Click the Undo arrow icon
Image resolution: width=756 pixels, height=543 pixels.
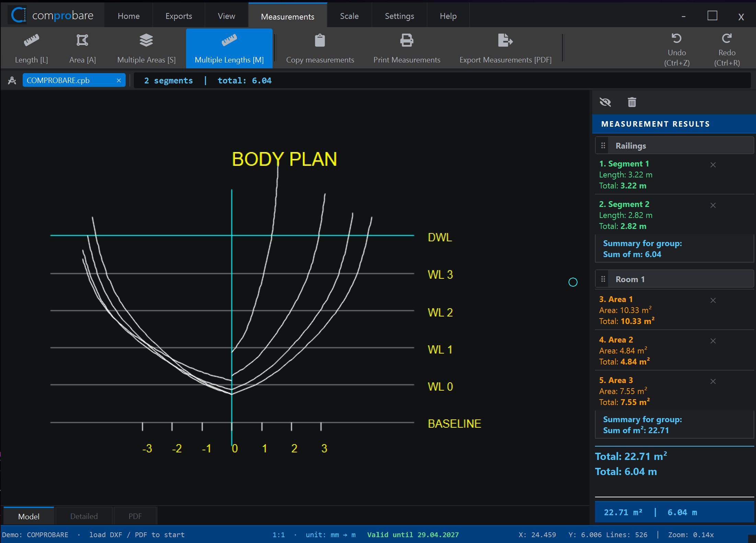[x=676, y=38]
